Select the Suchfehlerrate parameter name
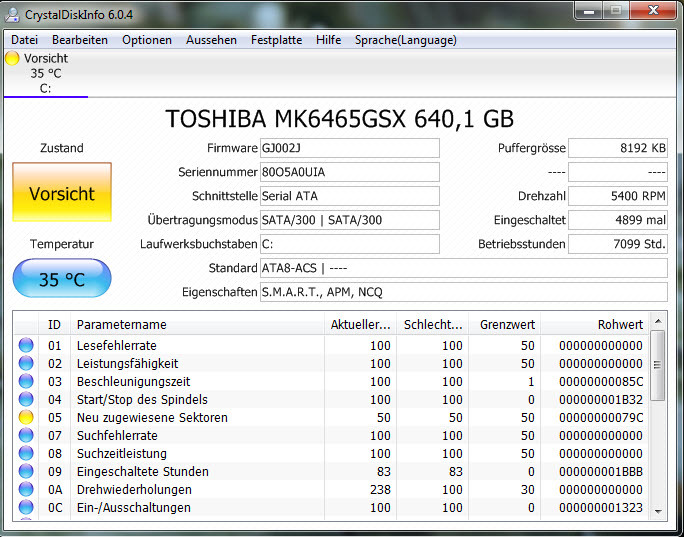Image resolution: width=684 pixels, height=537 pixels. pos(117,435)
